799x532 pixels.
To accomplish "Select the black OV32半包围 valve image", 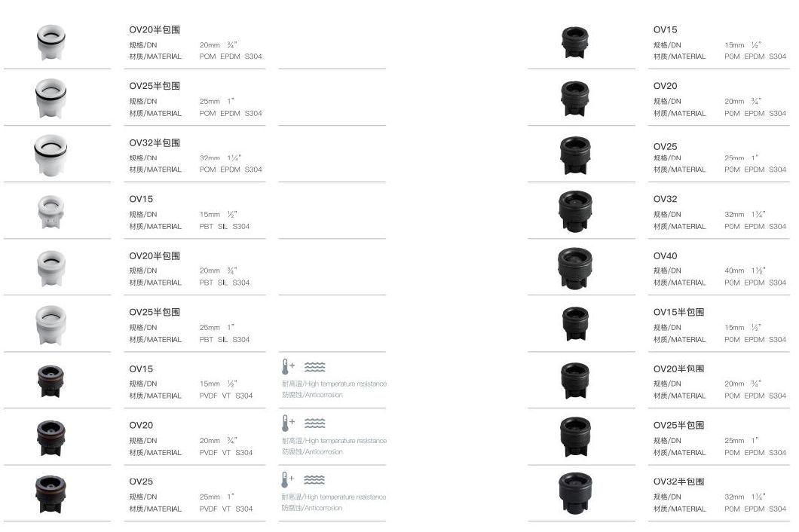I will coord(575,494).
